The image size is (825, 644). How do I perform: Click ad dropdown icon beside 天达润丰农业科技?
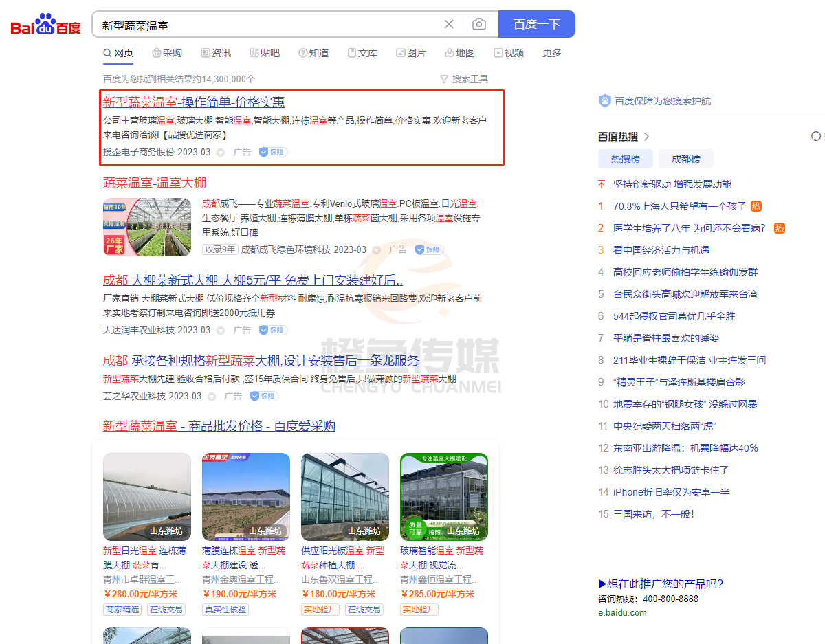point(221,331)
